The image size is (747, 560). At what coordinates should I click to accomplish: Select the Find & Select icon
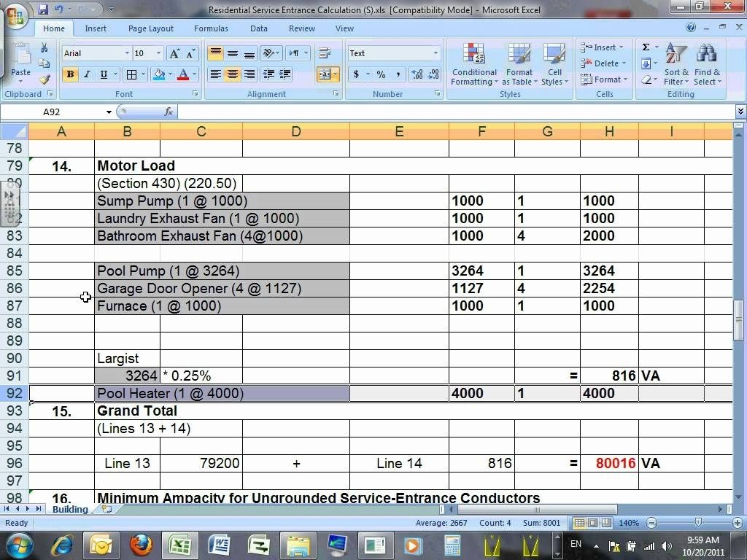[x=707, y=64]
